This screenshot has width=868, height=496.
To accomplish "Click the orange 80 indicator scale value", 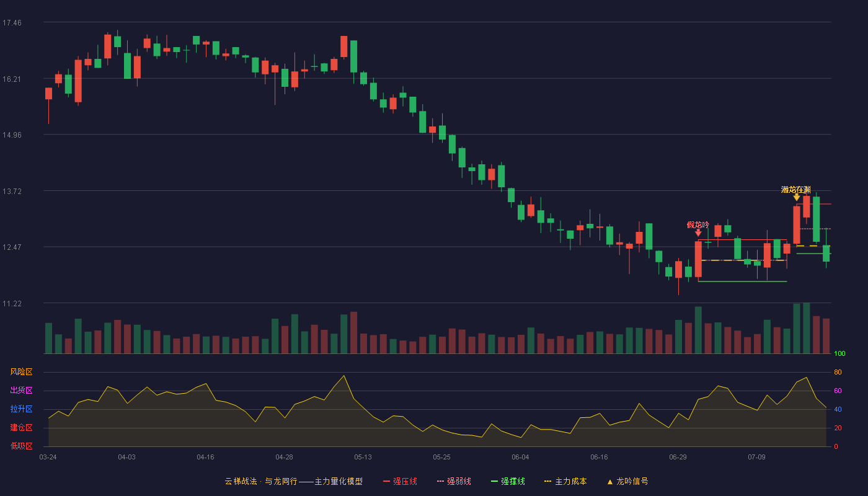I will (x=838, y=372).
